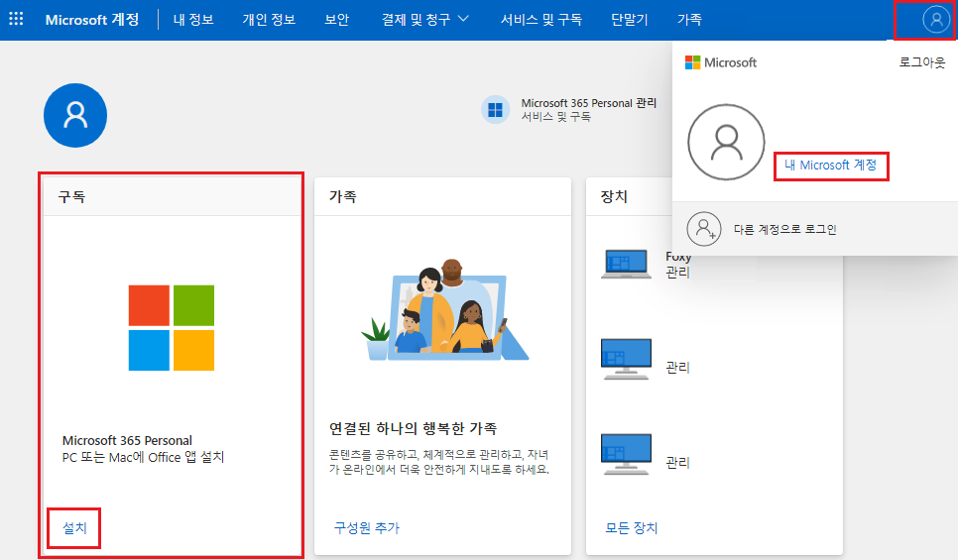This screenshot has height=560, width=958.
Task: Click the Microsoft 365 Personal 관리 icon
Action: tap(496, 109)
